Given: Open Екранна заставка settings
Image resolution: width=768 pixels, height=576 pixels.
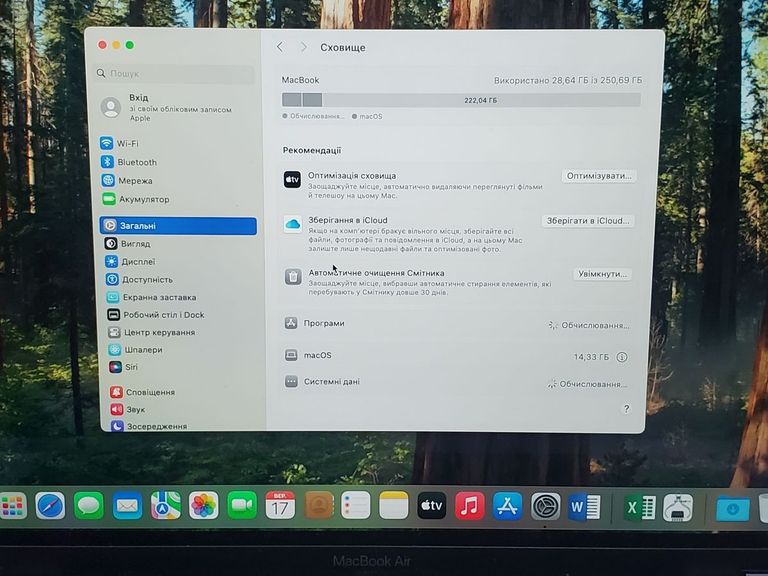Looking at the screenshot, I should coord(152,297).
